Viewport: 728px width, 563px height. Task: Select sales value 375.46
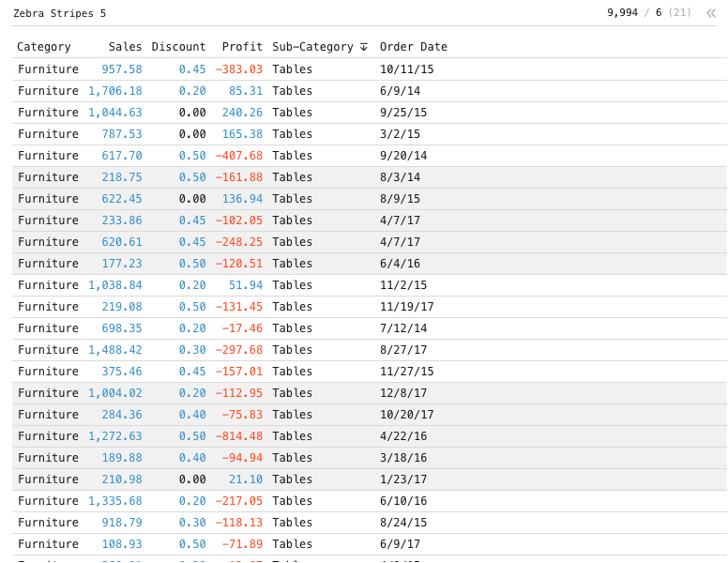point(122,372)
